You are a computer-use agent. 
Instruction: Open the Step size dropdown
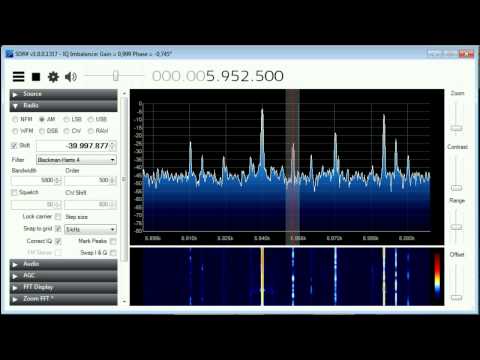[x=90, y=229]
